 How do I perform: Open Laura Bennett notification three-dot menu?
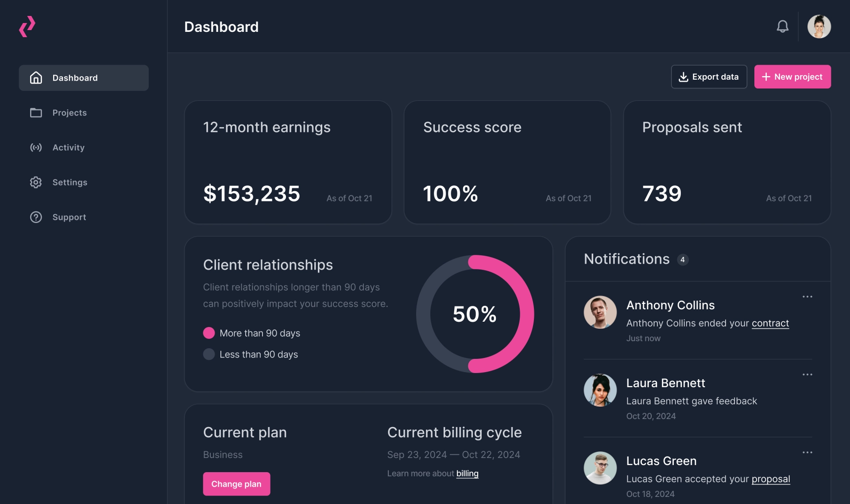(807, 375)
